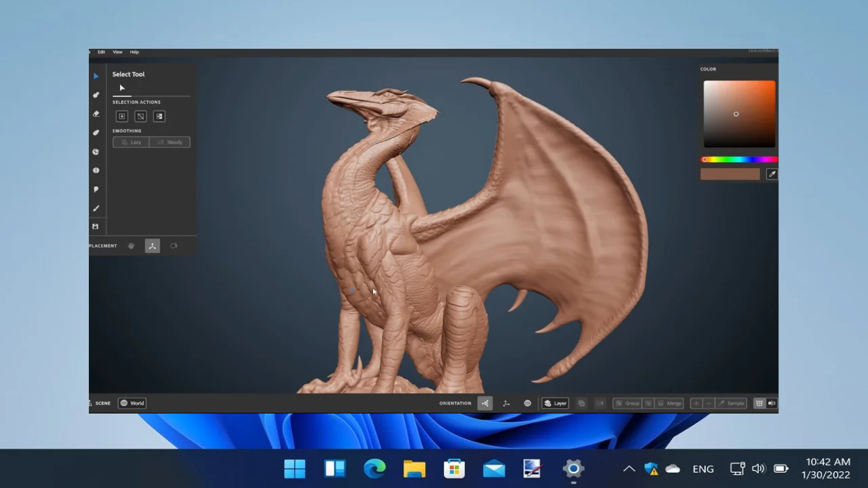Open the Edit menu

101,52
